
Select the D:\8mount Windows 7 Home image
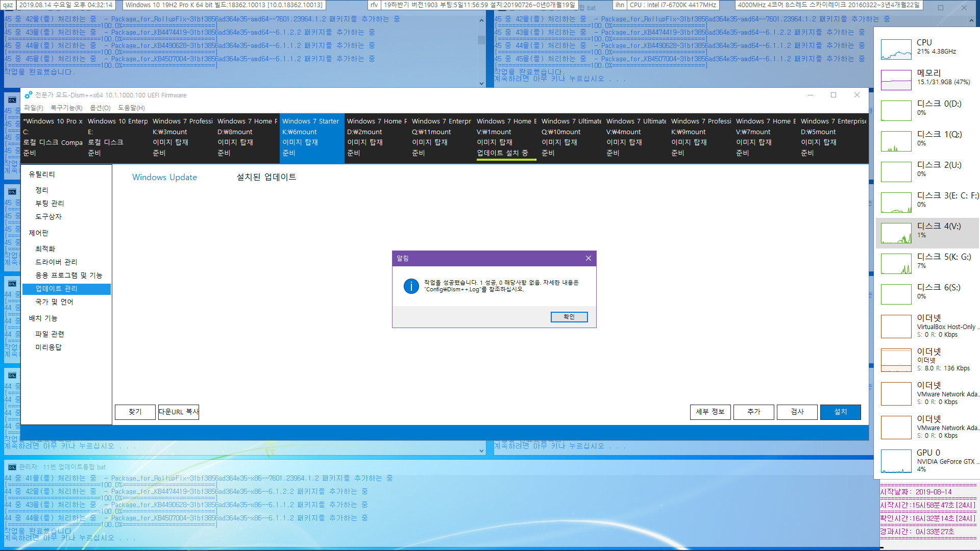(x=247, y=137)
